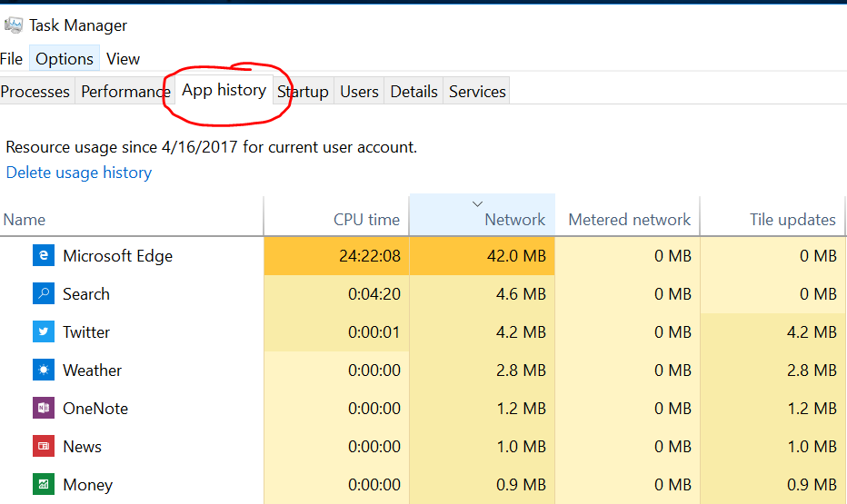
Task: Click the Delete usage history link
Action: point(79,173)
